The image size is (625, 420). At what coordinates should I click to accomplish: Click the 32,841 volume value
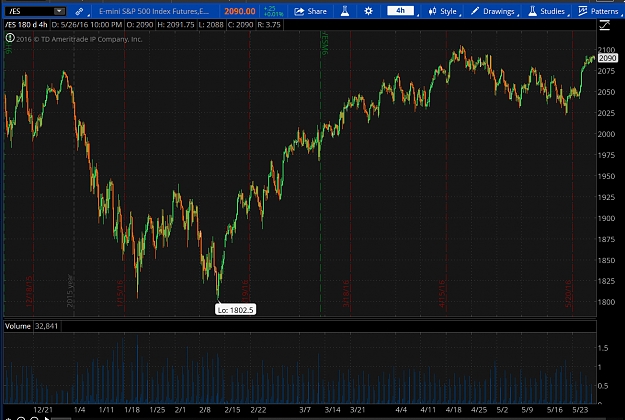[46, 326]
